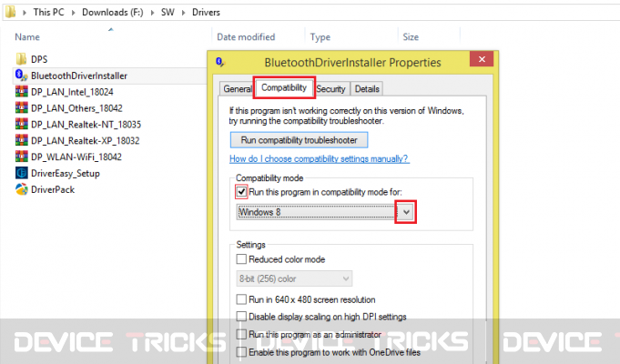620x364 pixels.
Task: Click the DP_WLAN-WiFi_18042 archive icon
Action: [21, 157]
